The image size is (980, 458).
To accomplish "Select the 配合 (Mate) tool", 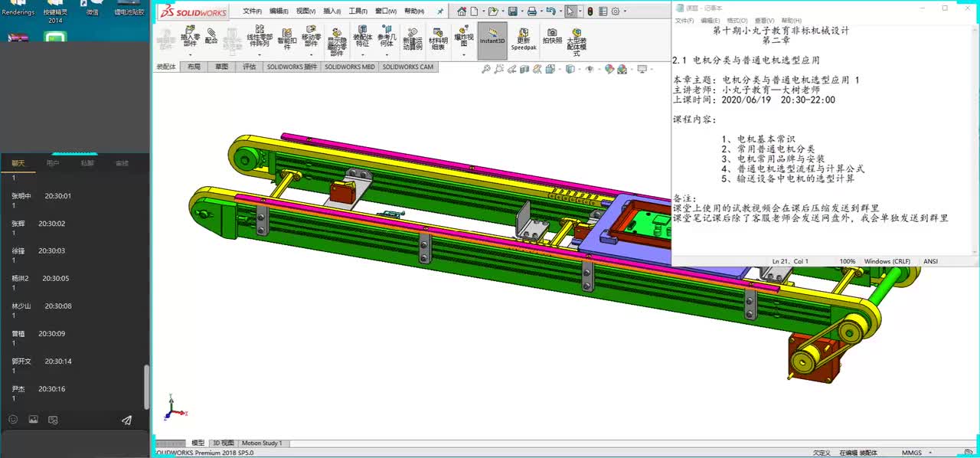I will [211, 35].
